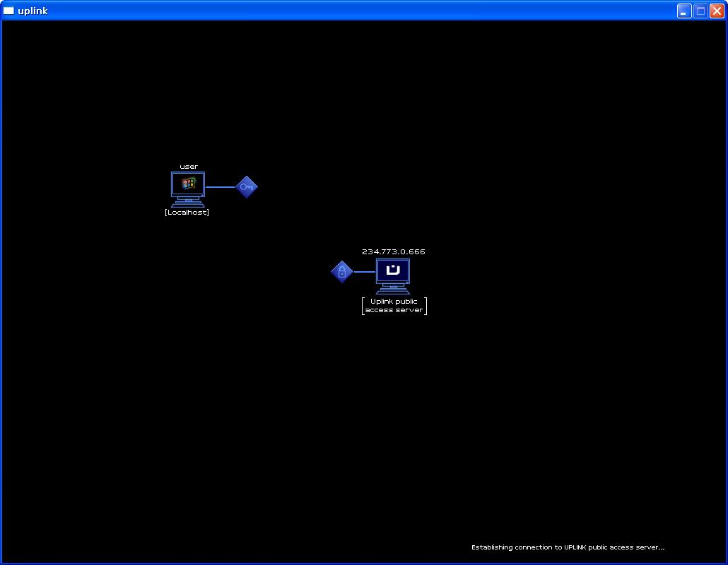The image size is (728, 565).
Task: Maximize the uplink window
Action: [700, 11]
